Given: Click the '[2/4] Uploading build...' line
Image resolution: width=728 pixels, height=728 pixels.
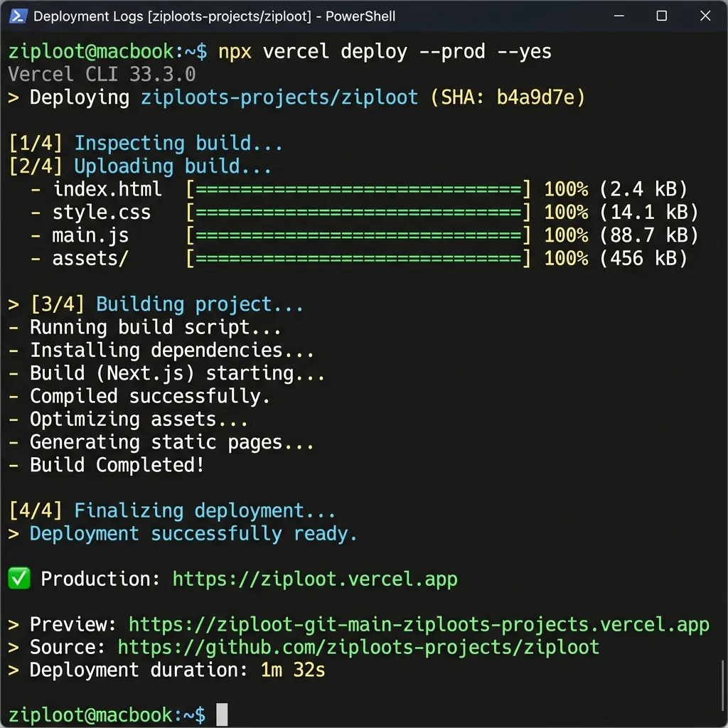Looking at the screenshot, I should (x=140, y=166).
